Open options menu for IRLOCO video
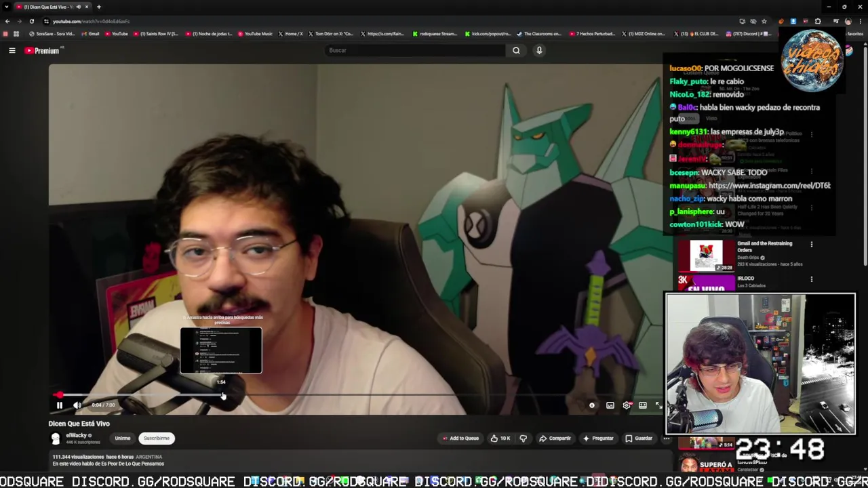868x488 pixels. [x=812, y=279]
